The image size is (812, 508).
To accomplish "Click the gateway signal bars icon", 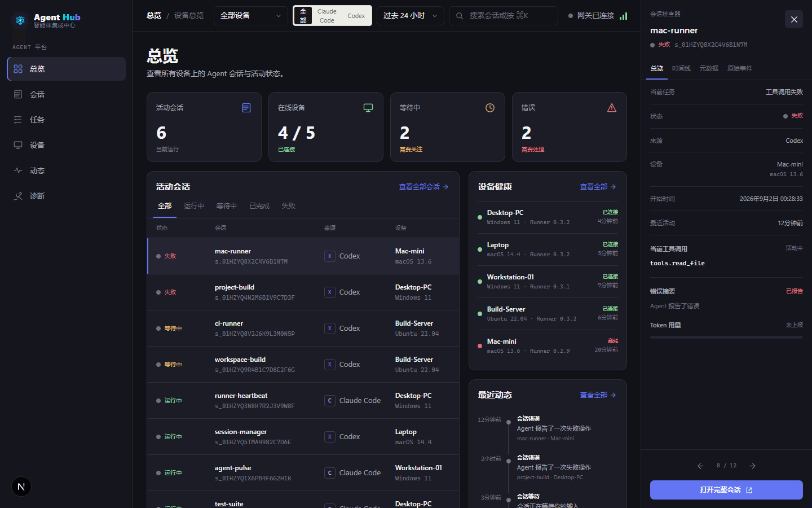I will click(623, 16).
